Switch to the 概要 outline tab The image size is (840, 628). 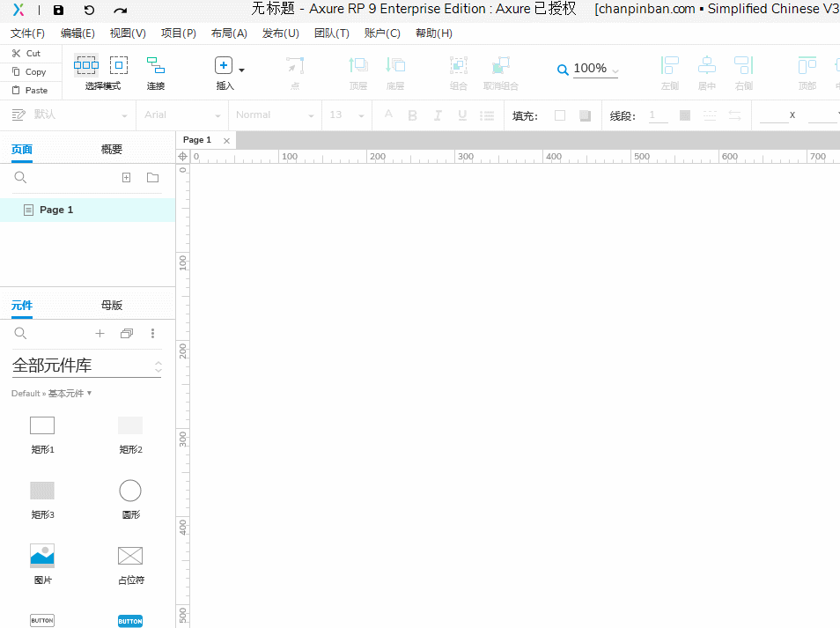pyautogui.click(x=112, y=150)
